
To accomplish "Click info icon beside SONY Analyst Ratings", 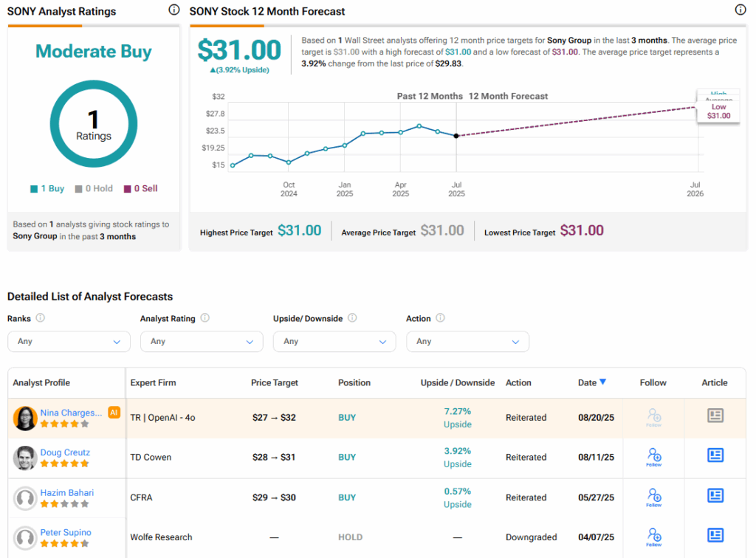I will [173, 10].
